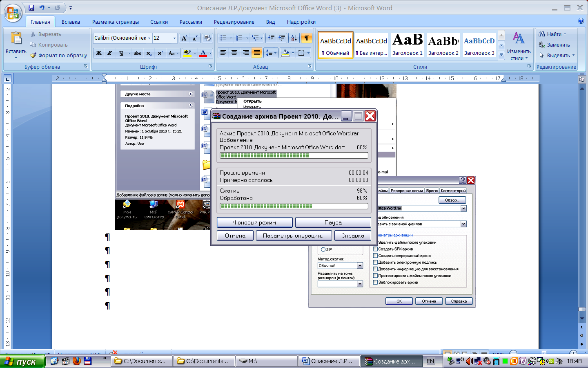Viewport: 588px width, 368px height.
Task: Apply the yellow text highlight color
Action: click(187, 53)
